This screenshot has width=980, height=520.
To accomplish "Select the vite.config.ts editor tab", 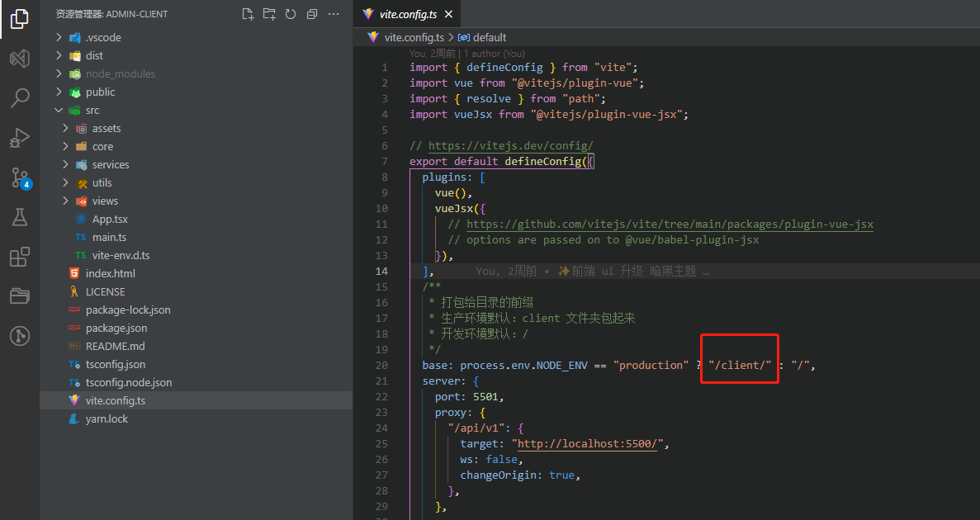I will pyautogui.click(x=410, y=15).
